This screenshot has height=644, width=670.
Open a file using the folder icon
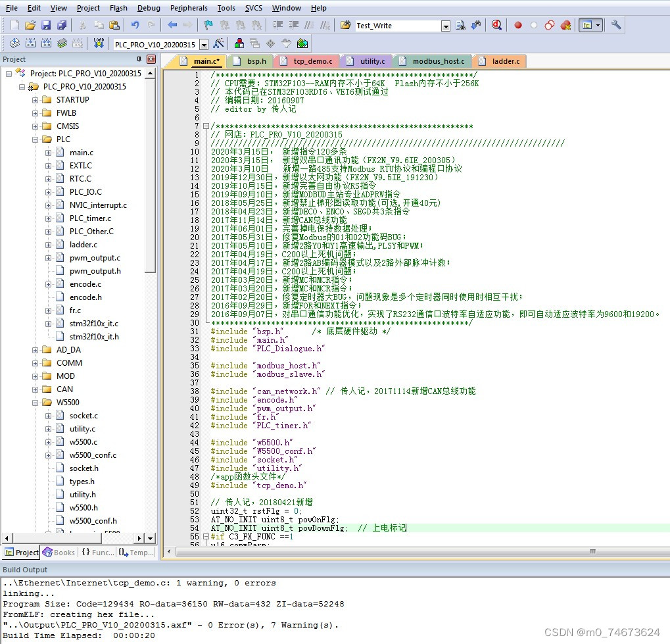point(30,25)
